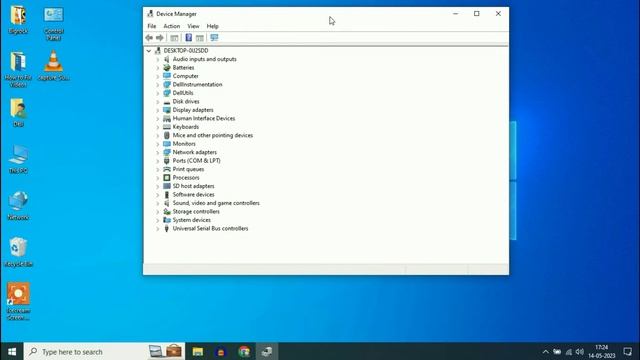
Task: Click the Help toolbar icon with question mark
Action: coord(189,38)
